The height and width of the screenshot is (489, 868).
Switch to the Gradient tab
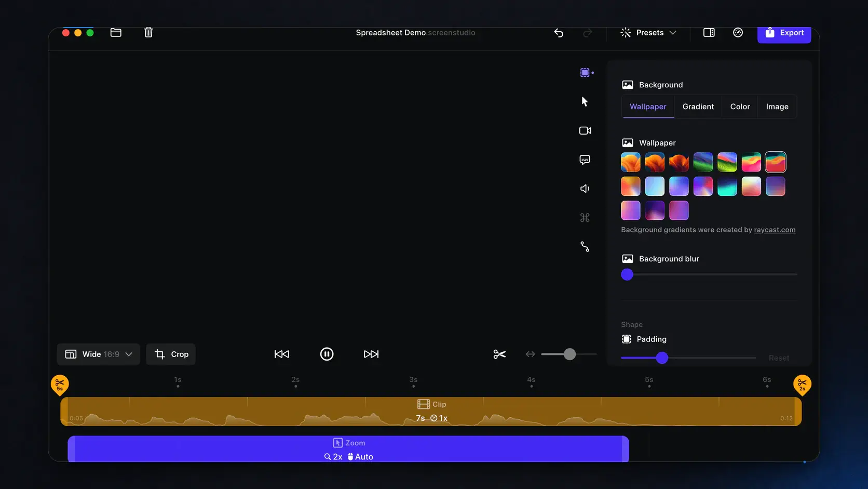[698, 107]
